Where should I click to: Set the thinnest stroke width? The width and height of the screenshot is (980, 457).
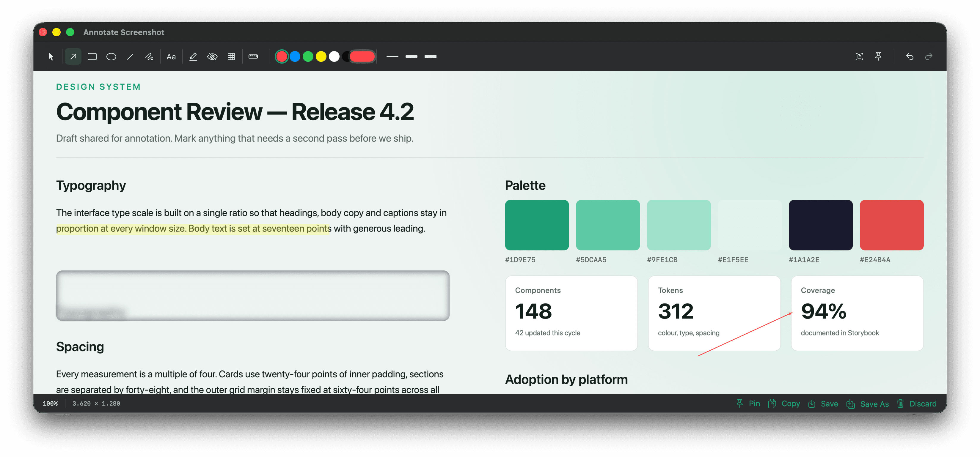point(392,57)
